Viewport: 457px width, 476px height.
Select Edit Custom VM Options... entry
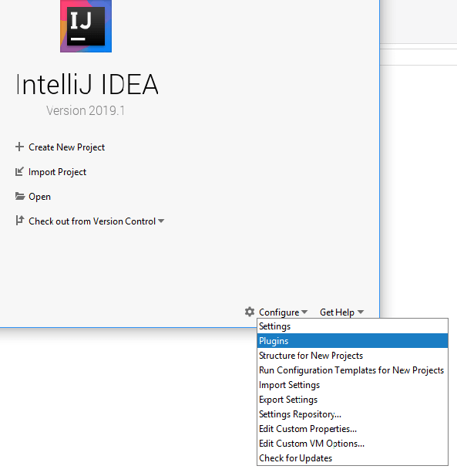click(352, 444)
